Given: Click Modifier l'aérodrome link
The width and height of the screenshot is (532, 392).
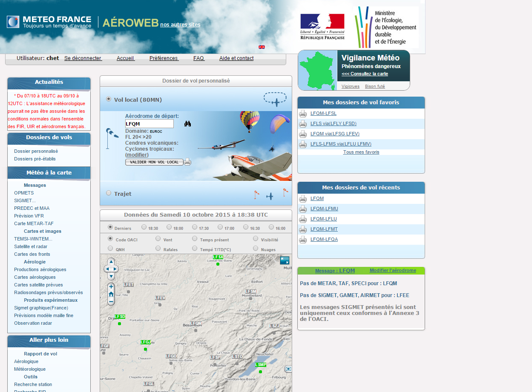Looking at the screenshot, I should (393, 271).
